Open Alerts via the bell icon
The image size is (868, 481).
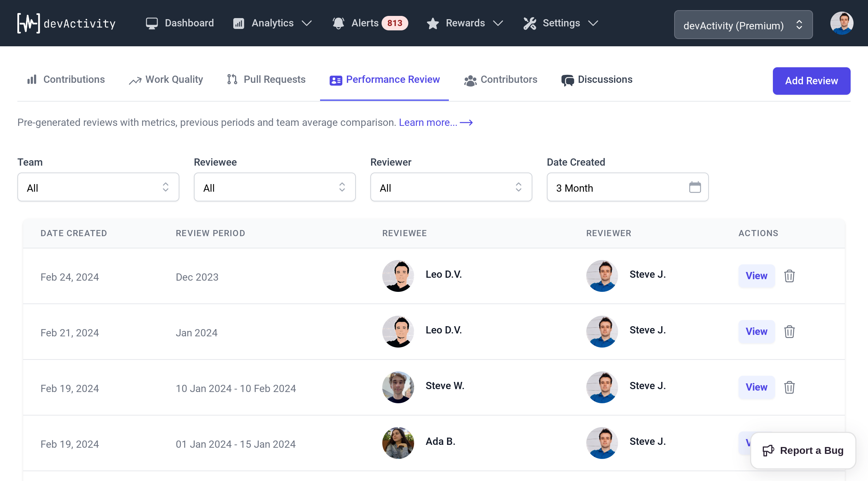click(x=338, y=23)
